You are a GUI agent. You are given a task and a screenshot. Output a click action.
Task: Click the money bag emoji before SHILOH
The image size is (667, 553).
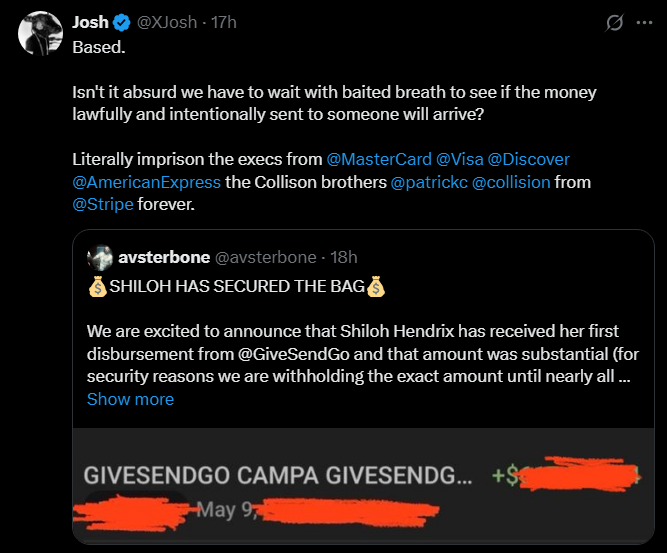[x=97, y=288]
